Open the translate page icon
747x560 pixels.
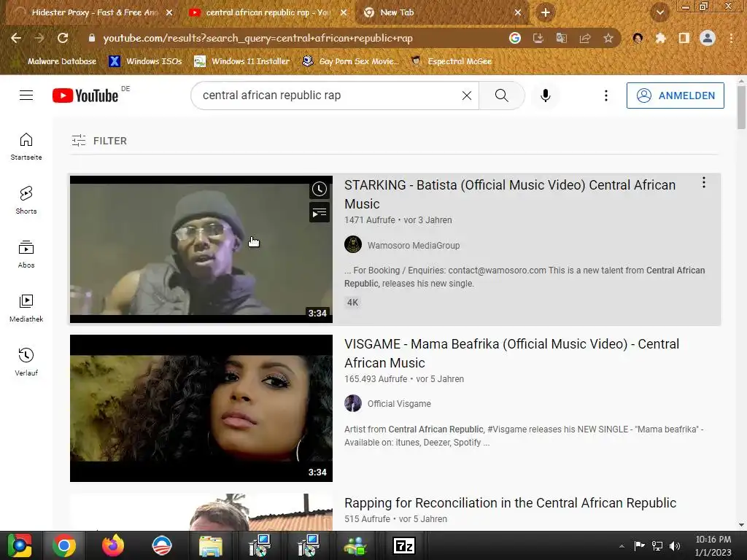[561, 38]
